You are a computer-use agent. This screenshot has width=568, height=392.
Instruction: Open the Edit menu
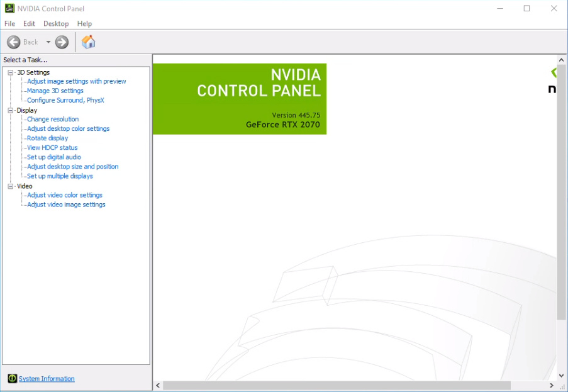click(29, 23)
